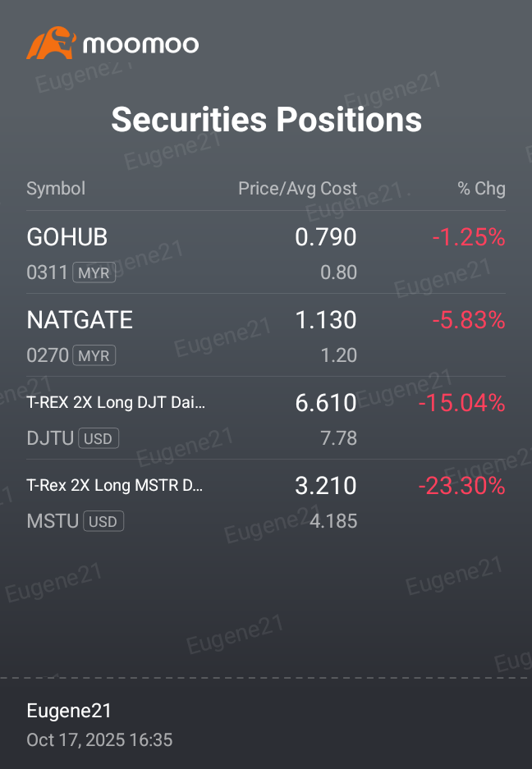Viewport: 532px width, 769px height.
Task: Click GOHUB's -1.25% change value
Action: click(469, 237)
